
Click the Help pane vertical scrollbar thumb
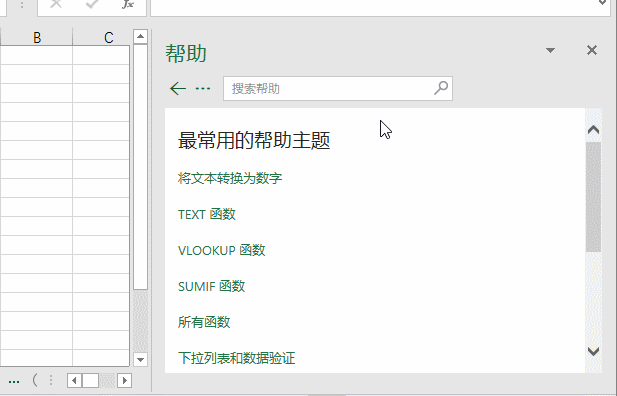[x=593, y=197]
